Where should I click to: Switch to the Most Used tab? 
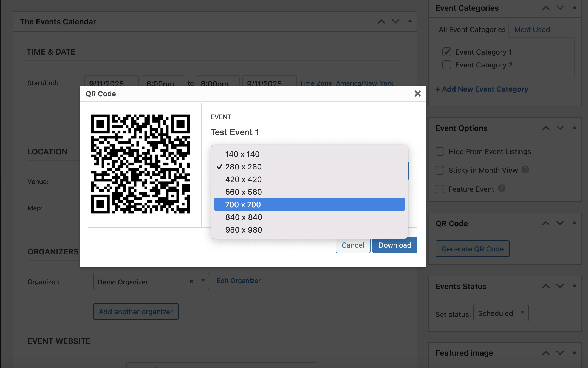tap(532, 30)
